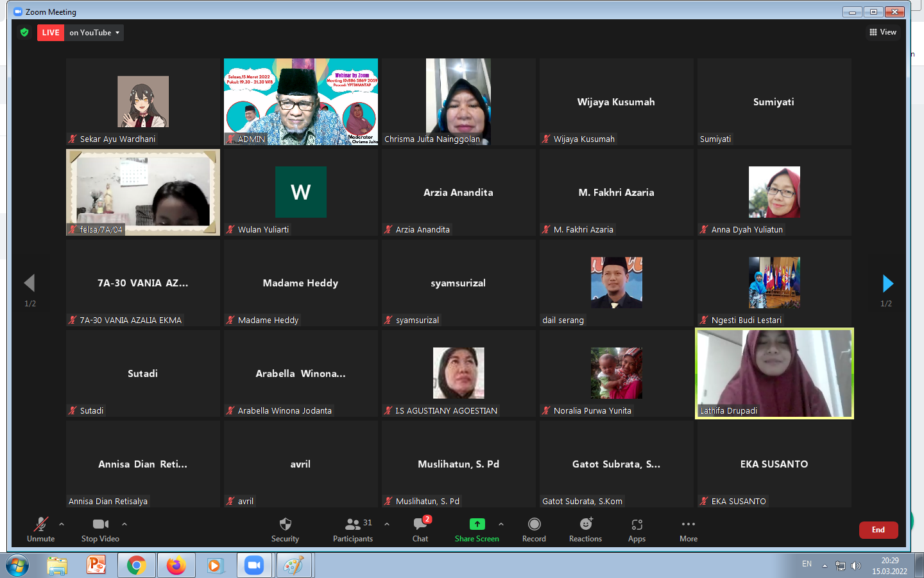The width and height of the screenshot is (924, 578).
Task: Expand share screen options arrow
Action: coord(501,524)
